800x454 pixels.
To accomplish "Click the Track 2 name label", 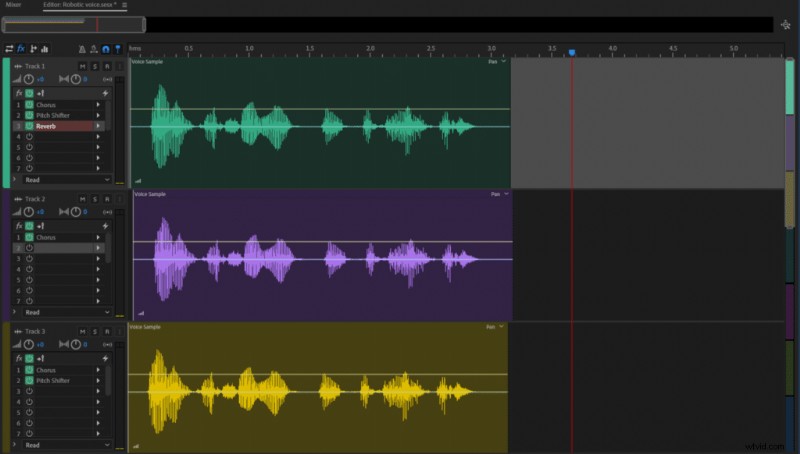I will tap(35, 199).
